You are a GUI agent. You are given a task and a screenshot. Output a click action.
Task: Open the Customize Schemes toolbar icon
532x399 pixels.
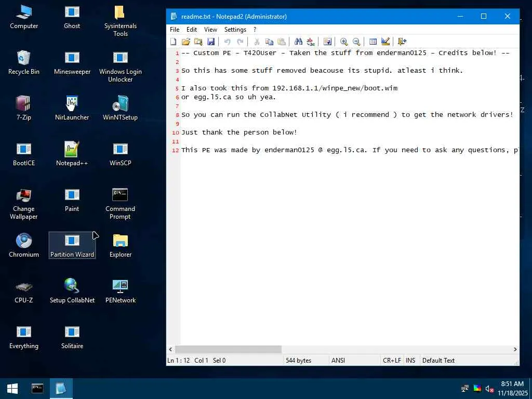[x=385, y=42]
